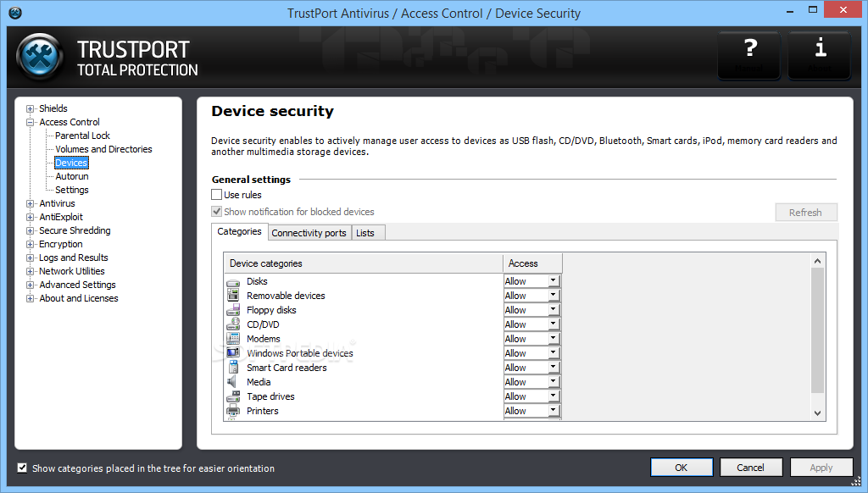Expand the Antivirus tree node
Viewport: 868px width, 493px height.
30,203
